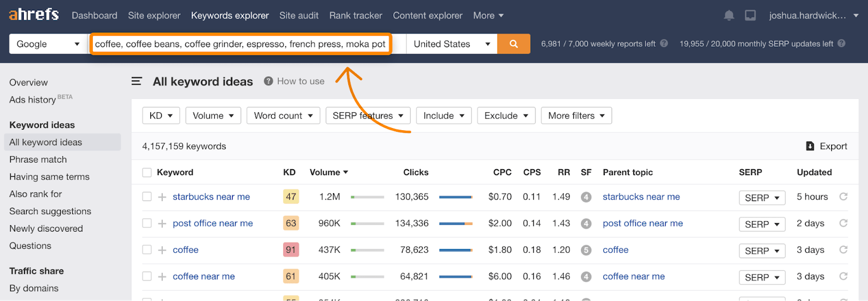Toggle the hamburger menu beside All keyword ideas
The width and height of the screenshot is (868, 301).
(137, 81)
